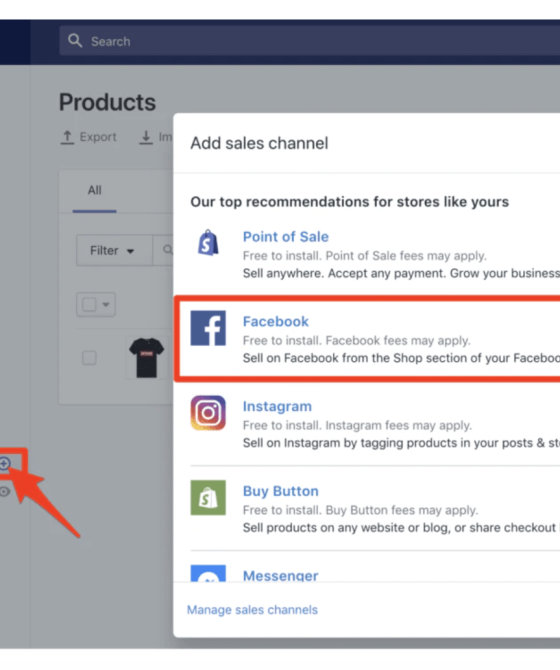Open the Filter dropdown

pos(114,250)
